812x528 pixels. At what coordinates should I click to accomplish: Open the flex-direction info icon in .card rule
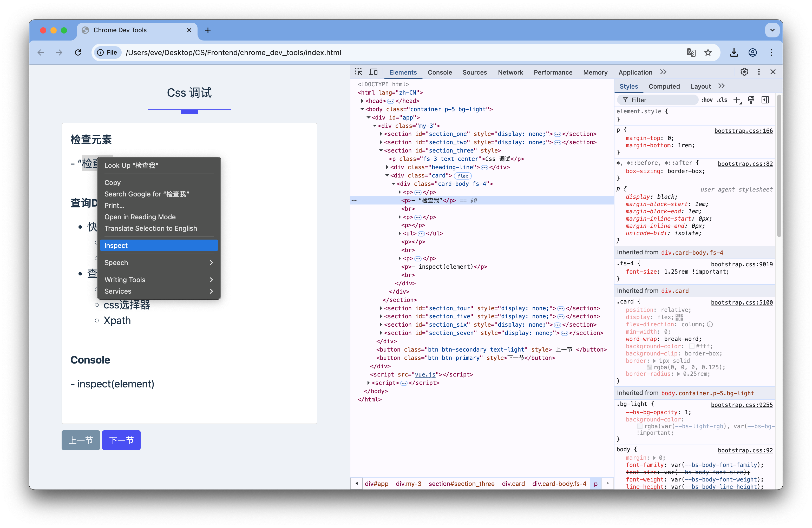pos(710,324)
